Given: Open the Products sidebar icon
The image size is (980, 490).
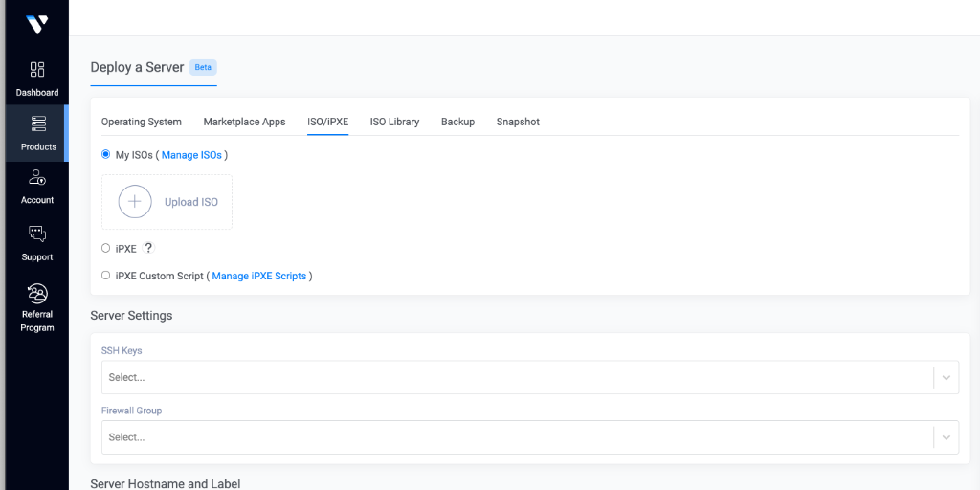Looking at the screenshot, I should click(38, 124).
